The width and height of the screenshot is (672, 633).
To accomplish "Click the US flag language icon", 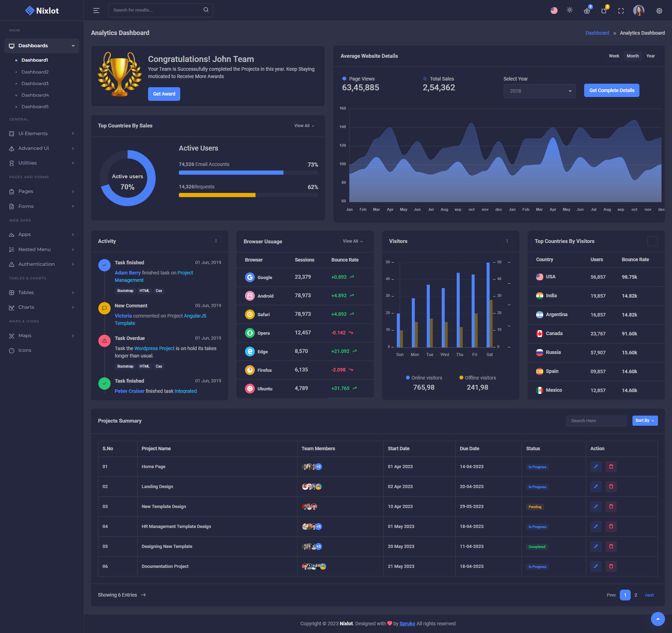I will coord(554,11).
